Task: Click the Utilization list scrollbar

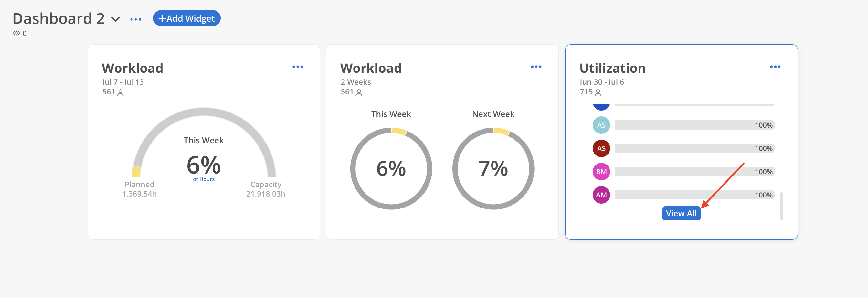Action: (x=781, y=206)
